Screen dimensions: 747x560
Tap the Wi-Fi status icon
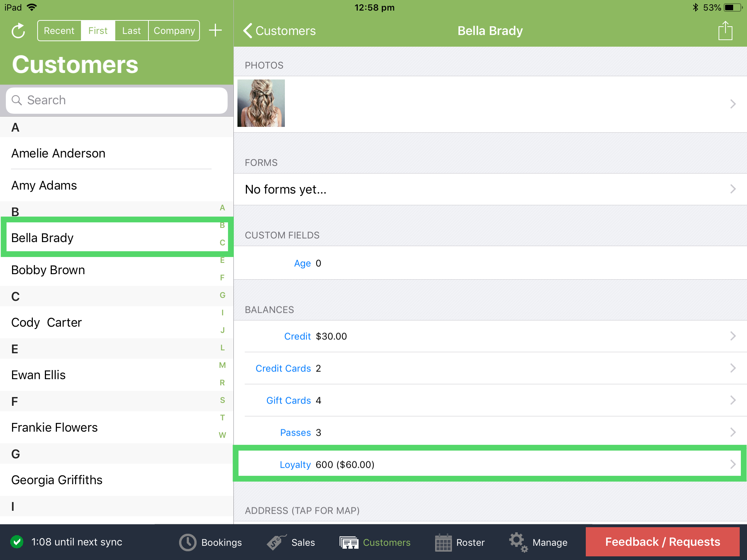[32, 7]
